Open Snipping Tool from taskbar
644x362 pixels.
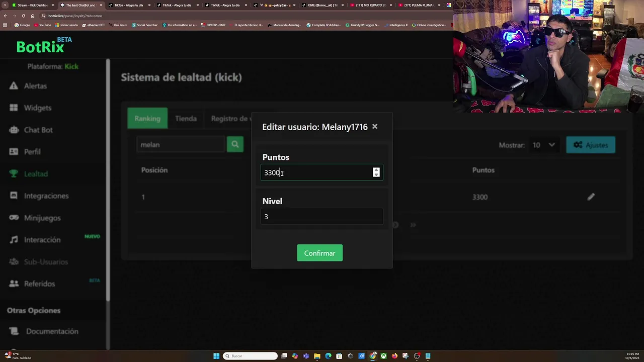click(406, 356)
